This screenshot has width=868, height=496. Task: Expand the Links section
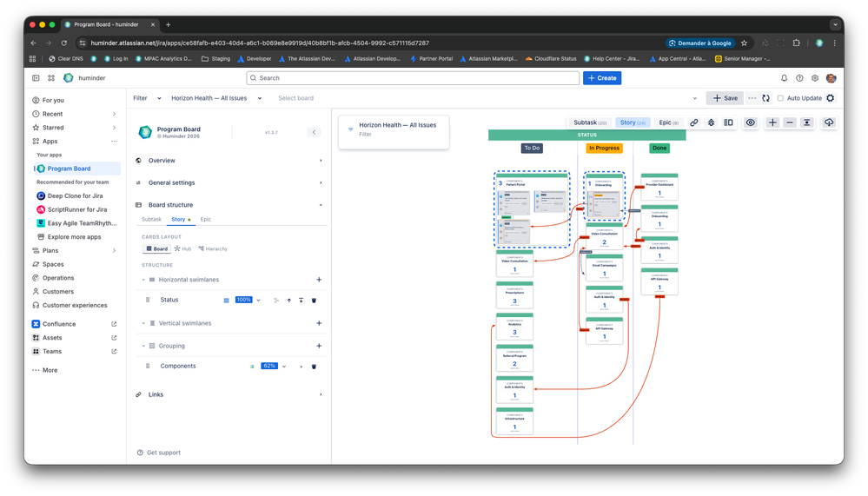click(229, 394)
